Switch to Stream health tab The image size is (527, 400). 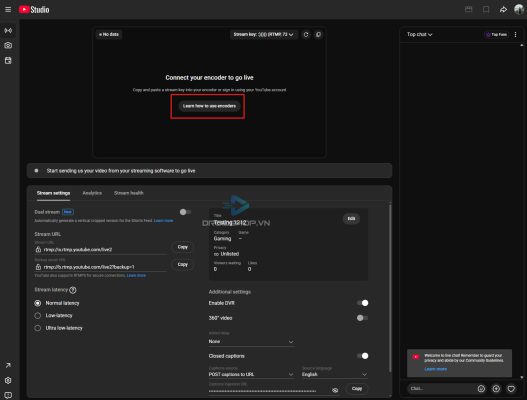[129, 193]
